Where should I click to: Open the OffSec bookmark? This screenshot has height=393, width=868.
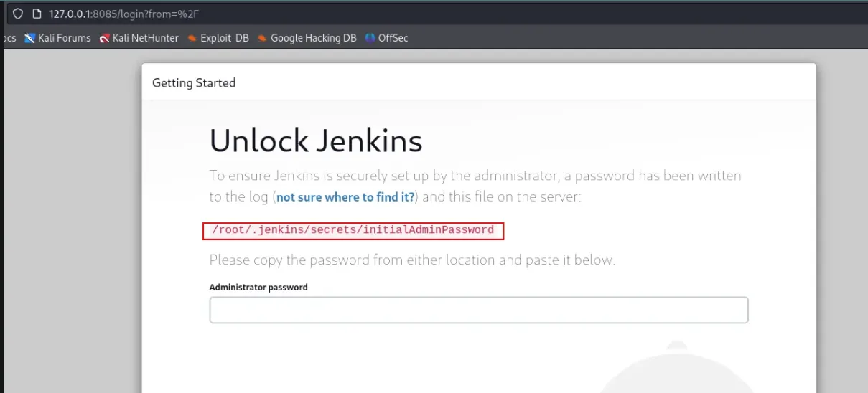[x=386, y=38]
